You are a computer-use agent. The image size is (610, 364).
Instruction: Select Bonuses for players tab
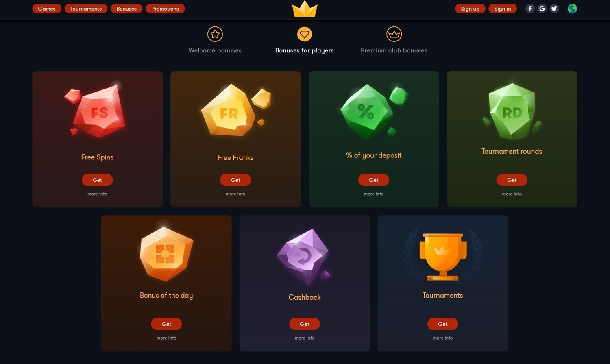(x=305, y=40)
